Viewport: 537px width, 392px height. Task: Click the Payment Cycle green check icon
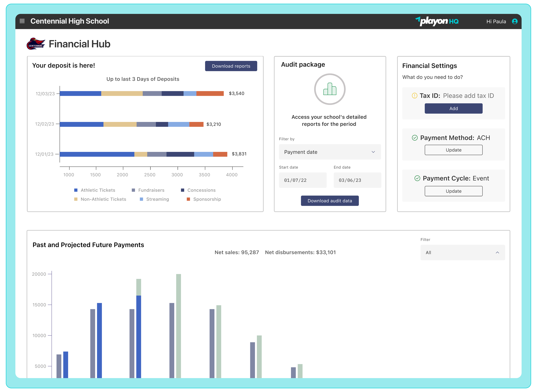pos(417,178)
